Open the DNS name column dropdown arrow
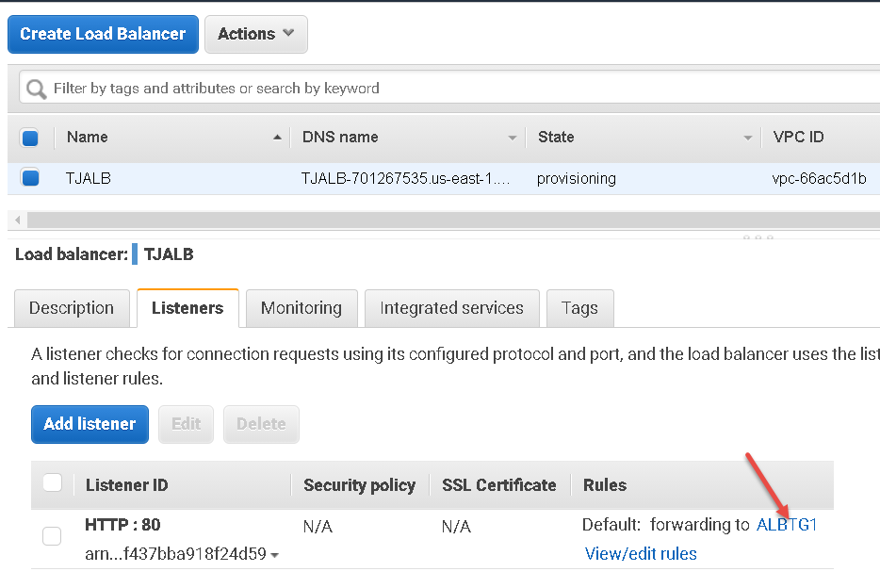This screenshot has width=880, height=588. [513, 137]
